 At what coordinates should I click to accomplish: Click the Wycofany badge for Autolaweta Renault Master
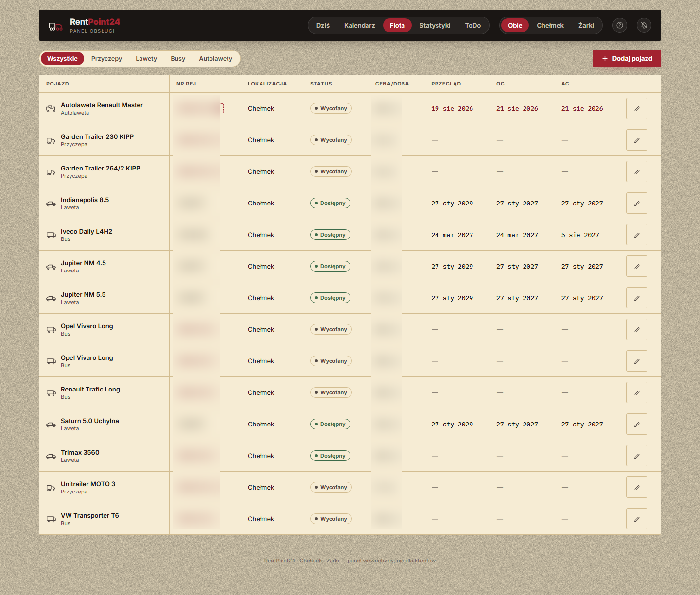click(331, 108)
